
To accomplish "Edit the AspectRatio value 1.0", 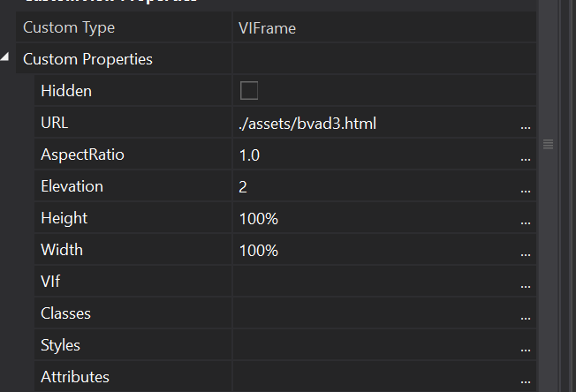I will 250,155.
